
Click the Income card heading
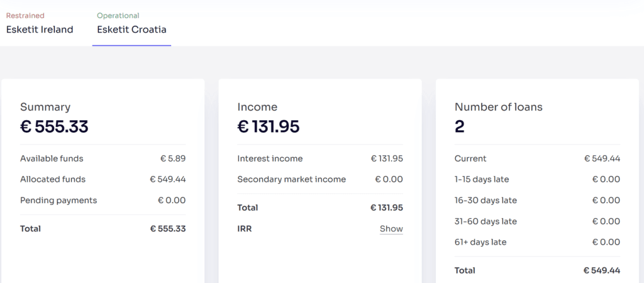(x=257, y=107)
